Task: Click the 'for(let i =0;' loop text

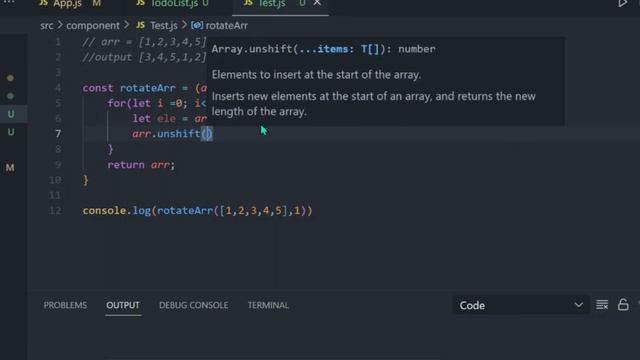Action: tap(147, 103)
